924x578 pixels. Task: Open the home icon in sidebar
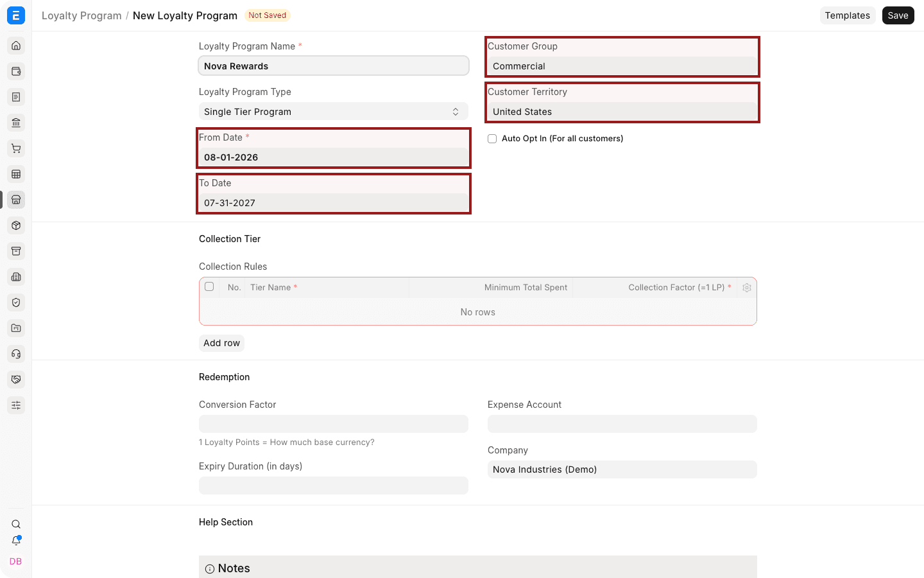click(x=16, y=46)
